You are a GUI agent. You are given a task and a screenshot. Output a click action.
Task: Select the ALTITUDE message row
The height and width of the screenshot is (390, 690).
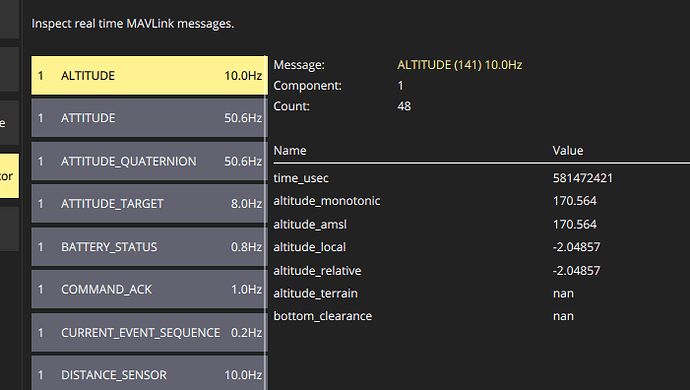point(149,75)
